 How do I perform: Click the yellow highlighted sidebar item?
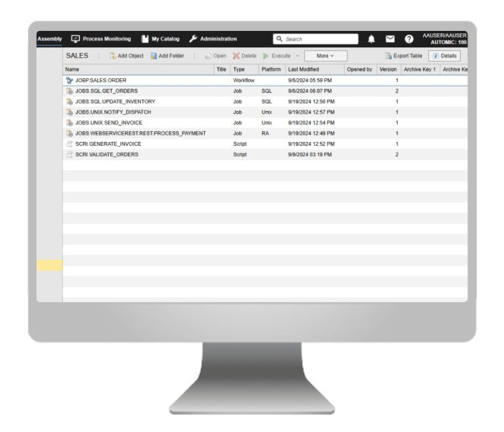[x=49, y=265]
